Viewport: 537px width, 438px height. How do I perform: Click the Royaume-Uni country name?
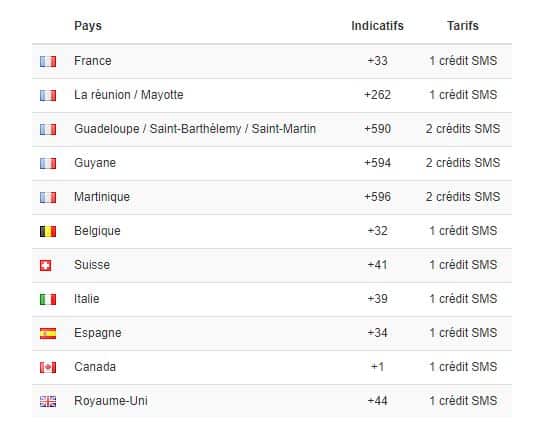111,401
